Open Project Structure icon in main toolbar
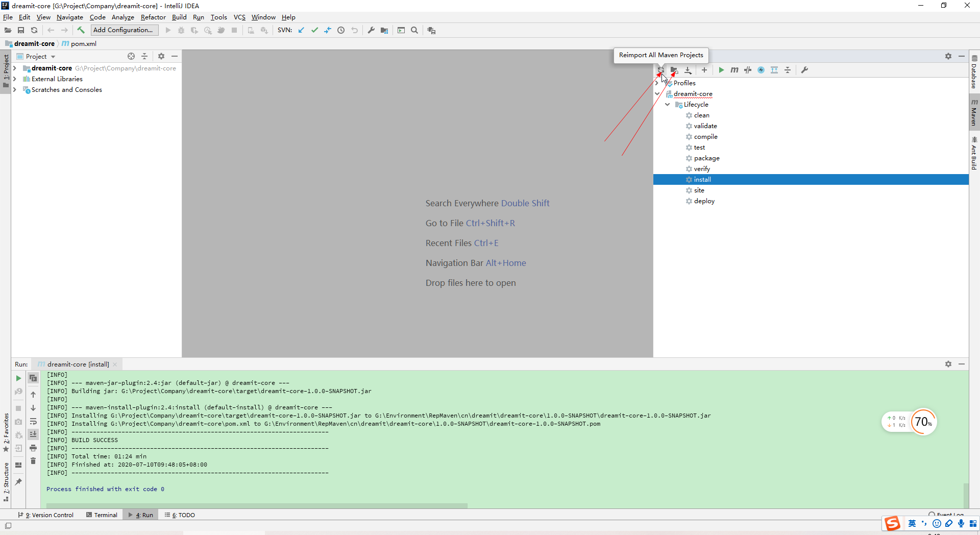This screenshot has width=980, height=535. pos(384,30)
